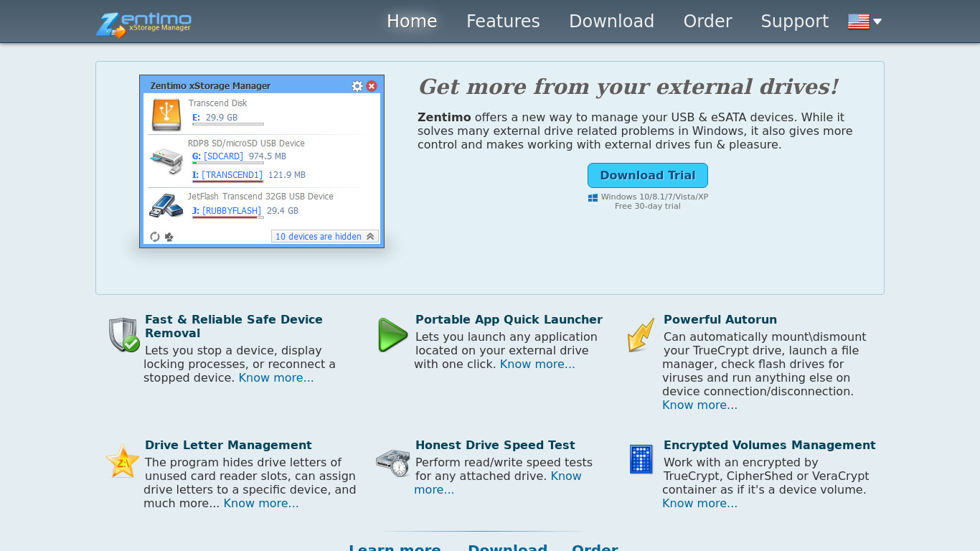Click the blue encrypted volumes key icon
Viewport: 980px width, 551px height.
point(641,459)
